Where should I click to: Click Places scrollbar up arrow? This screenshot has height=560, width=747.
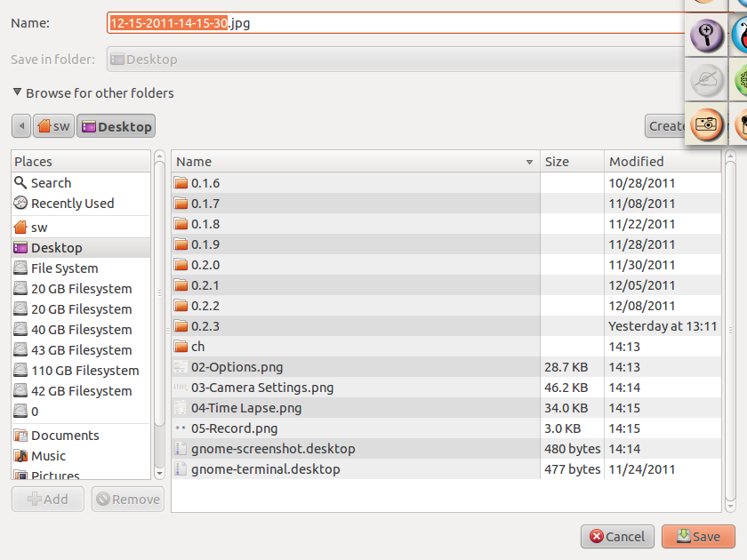(159, 156)
